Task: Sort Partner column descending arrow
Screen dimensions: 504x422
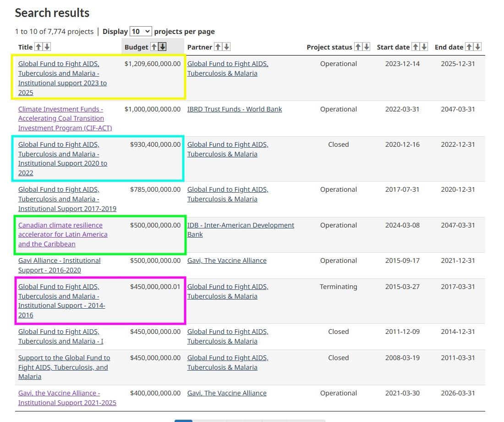Action: click(x=227, y=47)
